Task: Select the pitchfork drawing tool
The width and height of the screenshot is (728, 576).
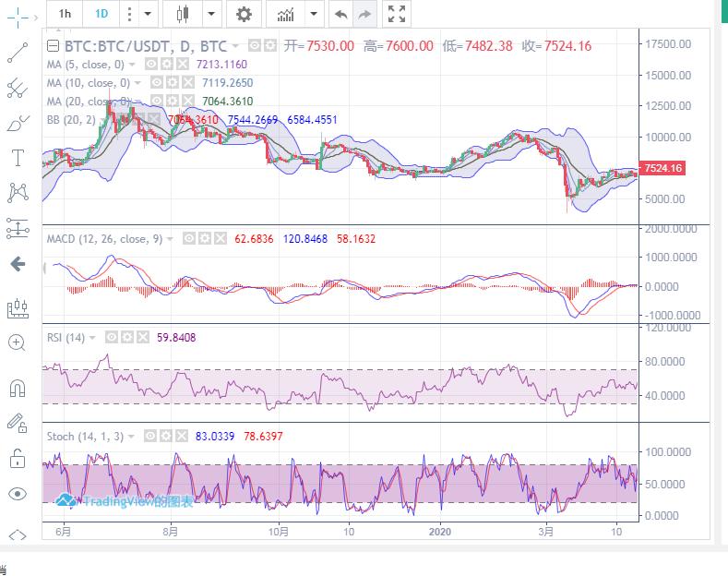Action: [17, 88]
